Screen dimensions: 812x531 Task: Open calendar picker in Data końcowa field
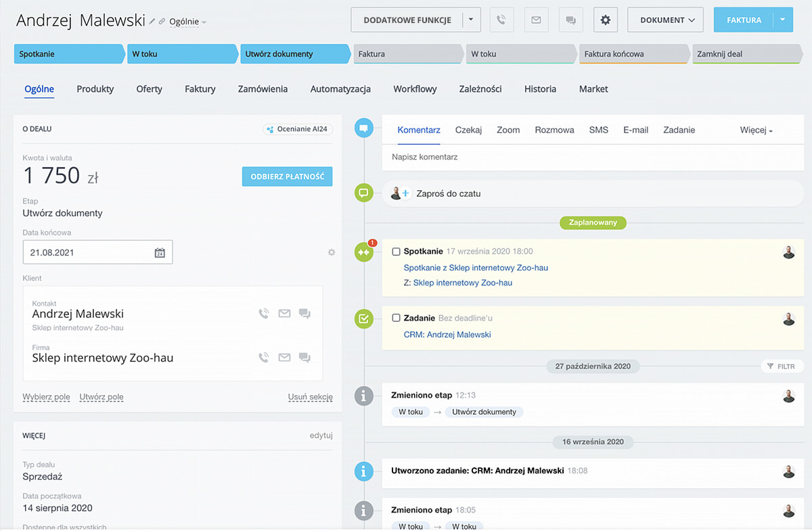(160, 253)
